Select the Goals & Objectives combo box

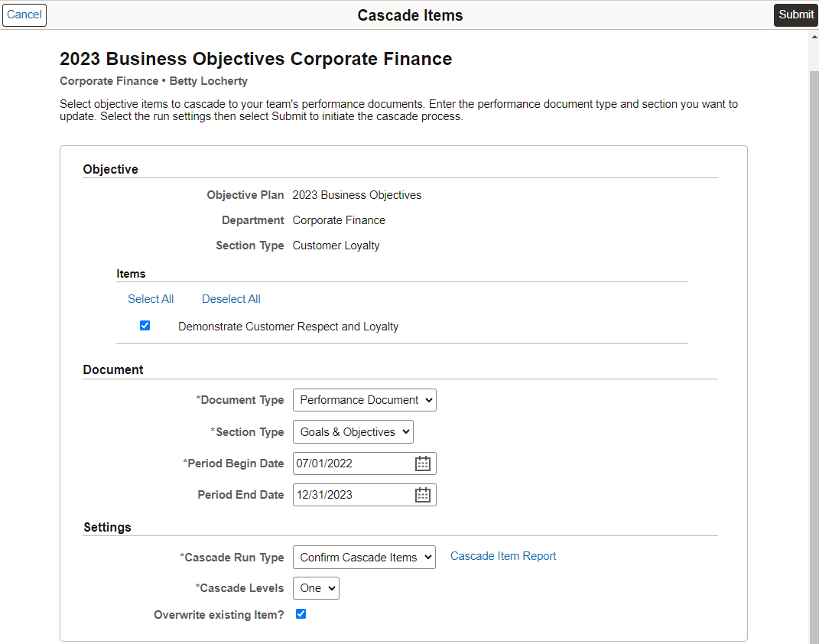tap(353, 431)
